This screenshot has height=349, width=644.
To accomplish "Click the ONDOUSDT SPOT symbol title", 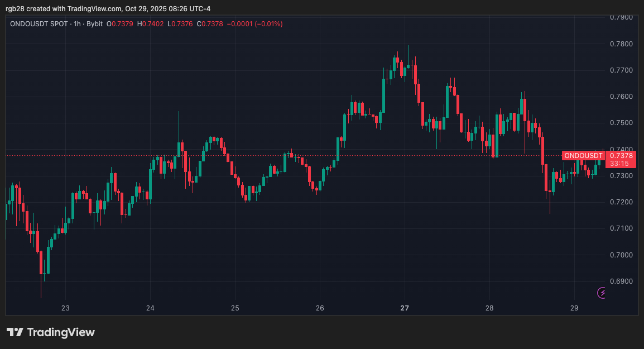I will [x=39, y=24].
